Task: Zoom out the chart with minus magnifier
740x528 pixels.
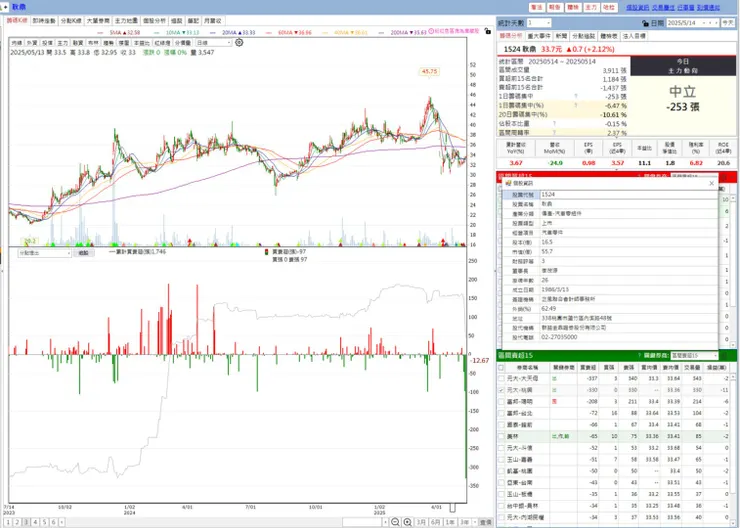Action: [x=395, y=522]
